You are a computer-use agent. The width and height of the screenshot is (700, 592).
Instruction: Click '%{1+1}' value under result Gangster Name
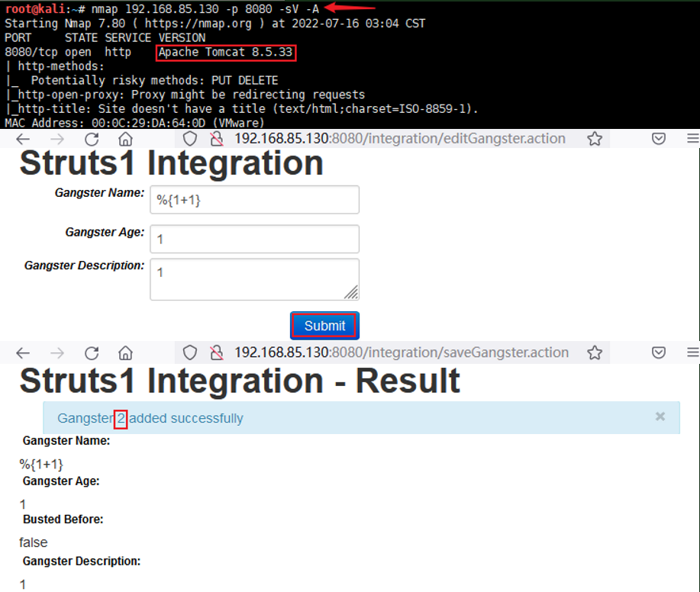[41, 465]
